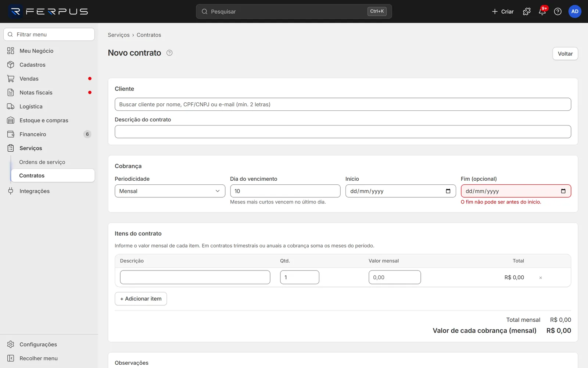Click the Financeiro badge showing 6
The image size is (588, 368).
[87, 134]
